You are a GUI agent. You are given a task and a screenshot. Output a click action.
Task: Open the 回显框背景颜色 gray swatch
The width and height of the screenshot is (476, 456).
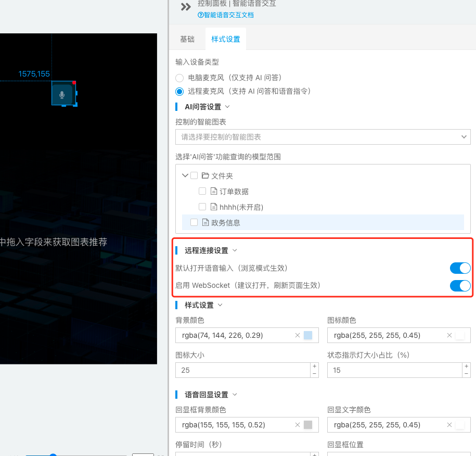pos(308,425)
